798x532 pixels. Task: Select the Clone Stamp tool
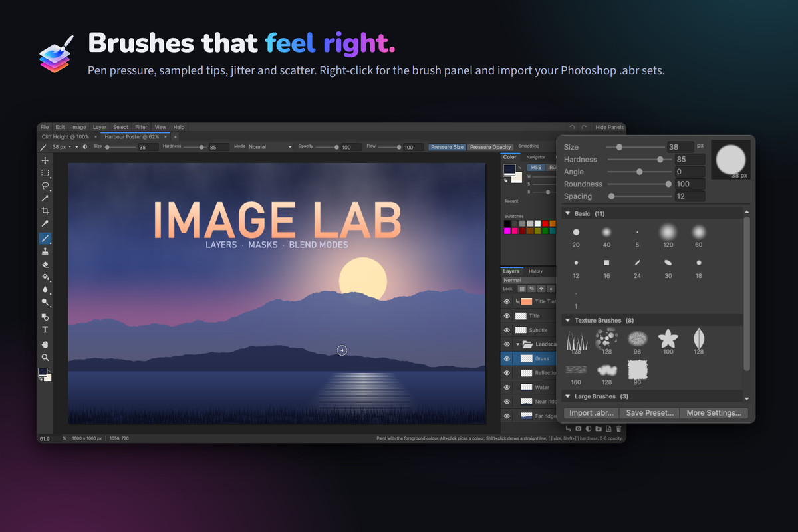tap(45, 251)
